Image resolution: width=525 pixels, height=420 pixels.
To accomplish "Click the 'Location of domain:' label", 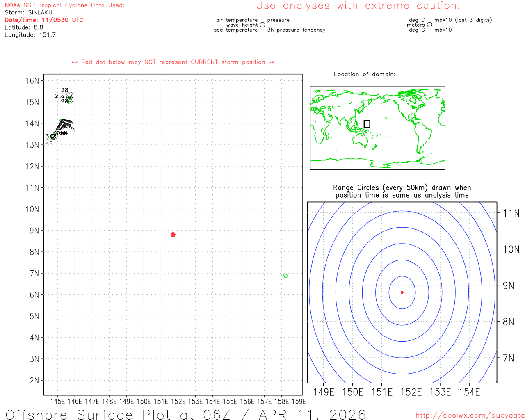I will [364, 75].
